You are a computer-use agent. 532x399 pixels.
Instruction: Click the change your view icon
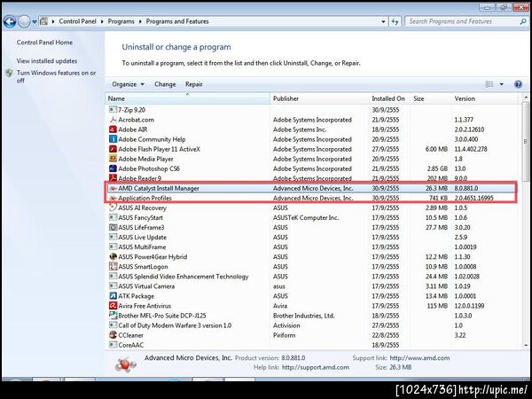pos(489,84)
